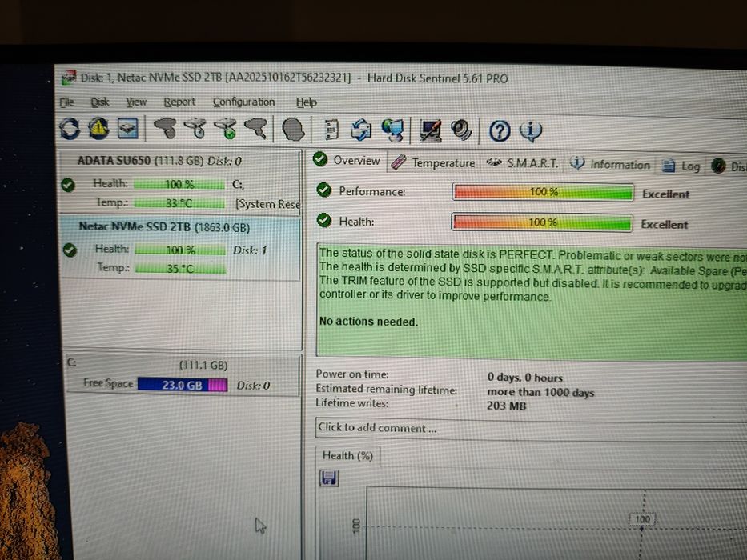Open the View menu

point(136,102)
